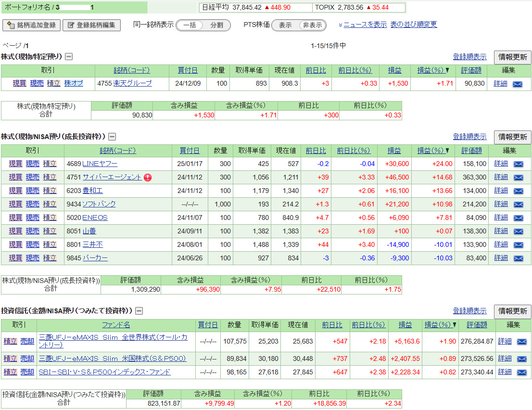Click mail icon for SBI・V・S&P500 fund
The image size is (532, 410).
(x=521, y=372)
